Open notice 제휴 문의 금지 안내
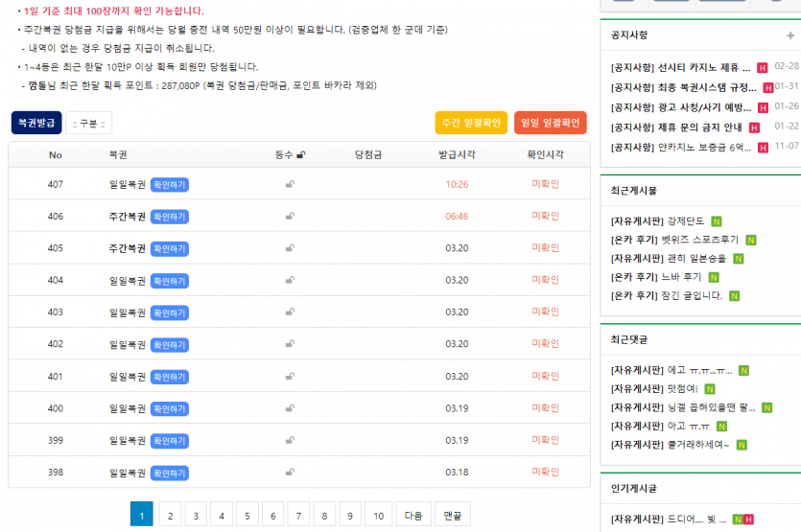Viewport: 801px width, 532px height. (x=676, y=127)
